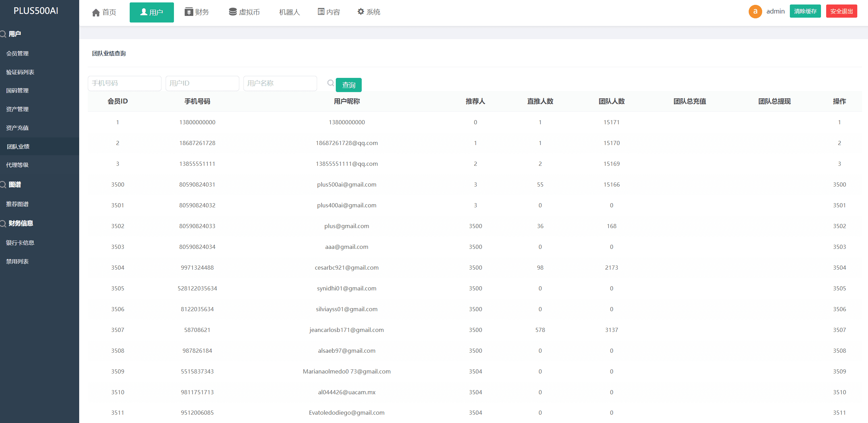Click phone number 9971324488
This screenshot has width=868, height=423.
click(x=197, y=268)
